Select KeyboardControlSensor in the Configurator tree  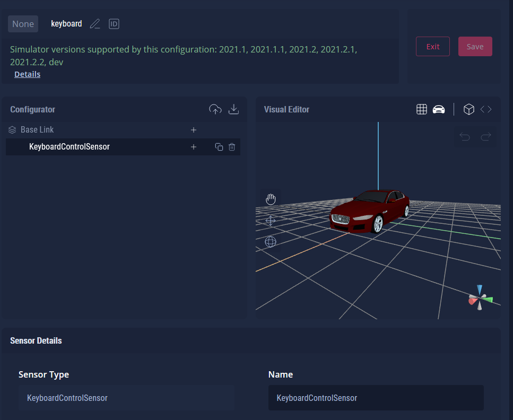point(123,147)
